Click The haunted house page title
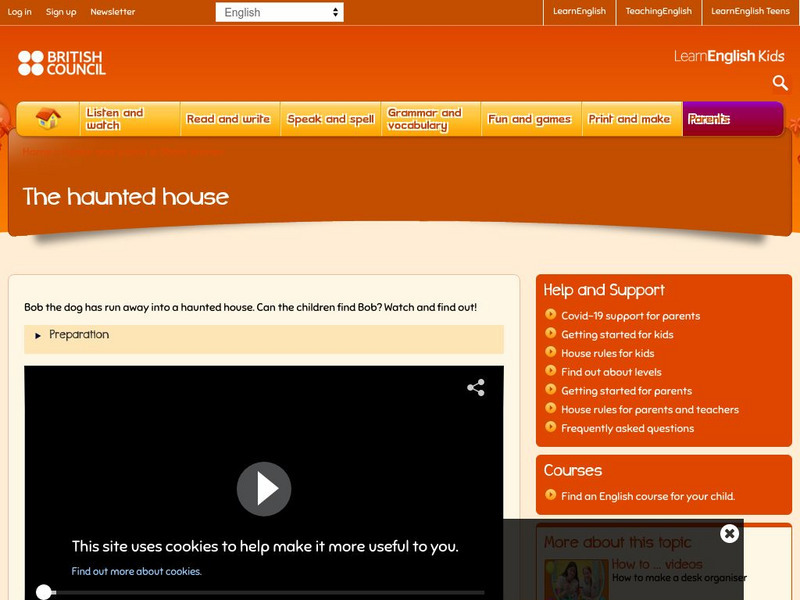The height and width of the screenshot is (600, 800). (x=126, y=197)
